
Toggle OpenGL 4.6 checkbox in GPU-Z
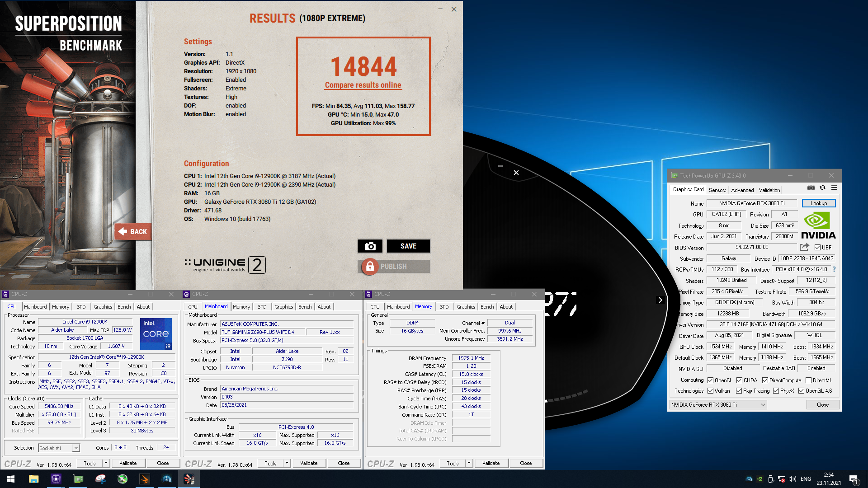(801, 391)
